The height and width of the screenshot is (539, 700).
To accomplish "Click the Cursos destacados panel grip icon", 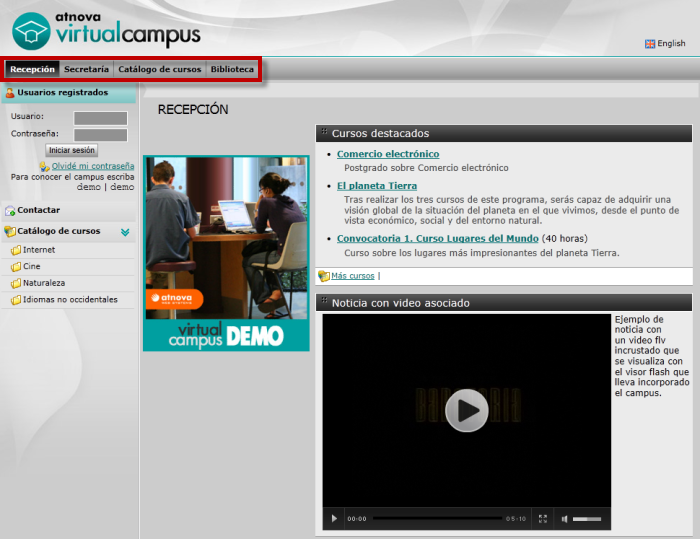I will (325, 131).
